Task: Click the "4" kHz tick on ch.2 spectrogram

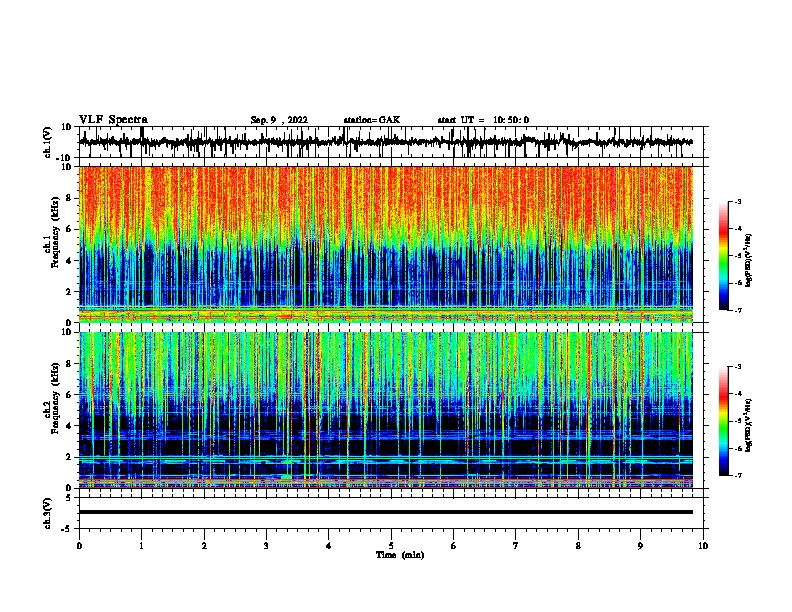Action: 69,426
